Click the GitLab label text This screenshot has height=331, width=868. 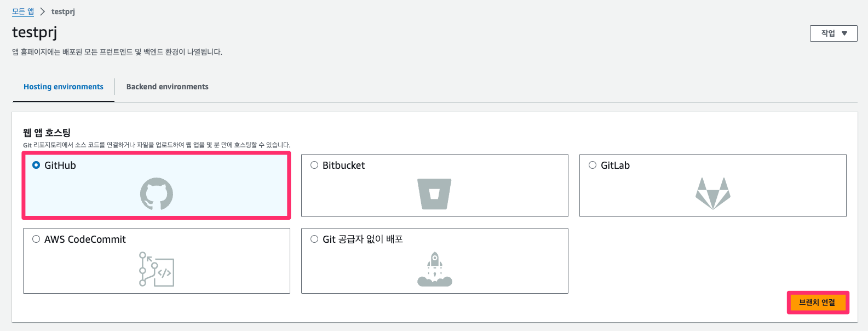pyautogui.click(x=615, y=165)
